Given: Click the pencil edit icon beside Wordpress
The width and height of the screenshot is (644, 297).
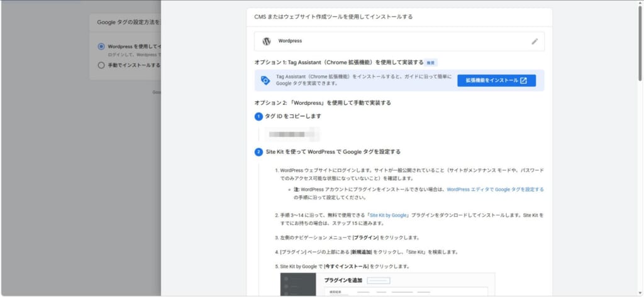Looking at the screenshot, I should pyautogui.click(x=535, y=41).
